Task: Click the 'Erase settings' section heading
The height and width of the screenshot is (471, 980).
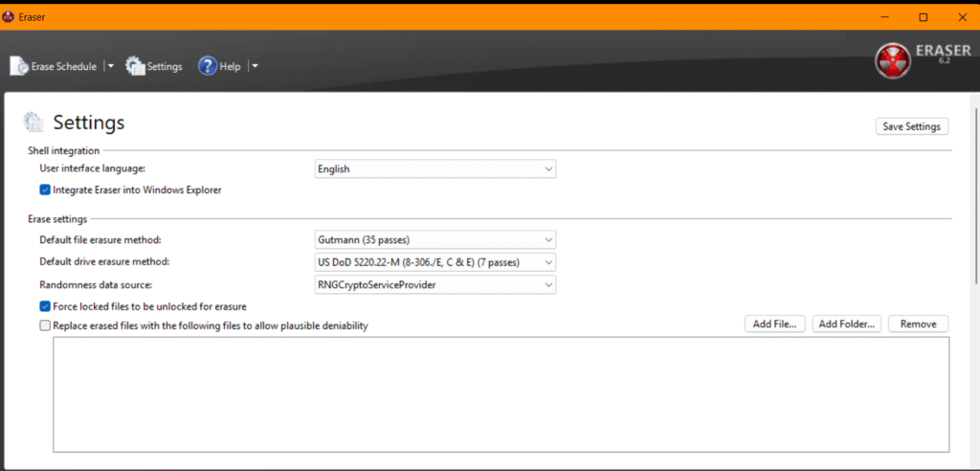Action: pyautogui.click(x=57, y=219)
